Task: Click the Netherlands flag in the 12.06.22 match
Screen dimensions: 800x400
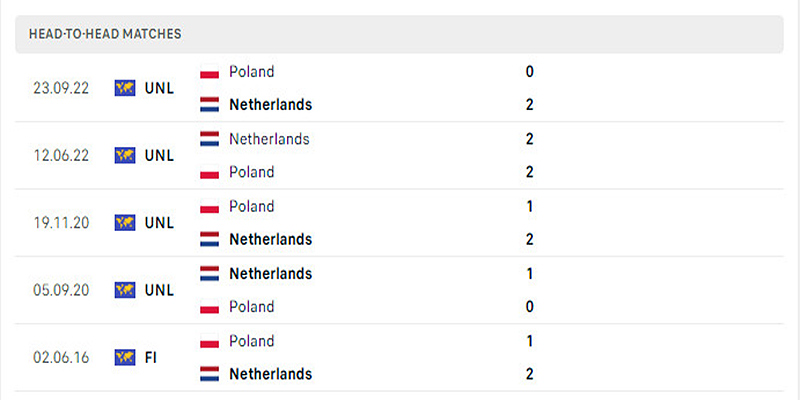Action: tap(210, 139)
